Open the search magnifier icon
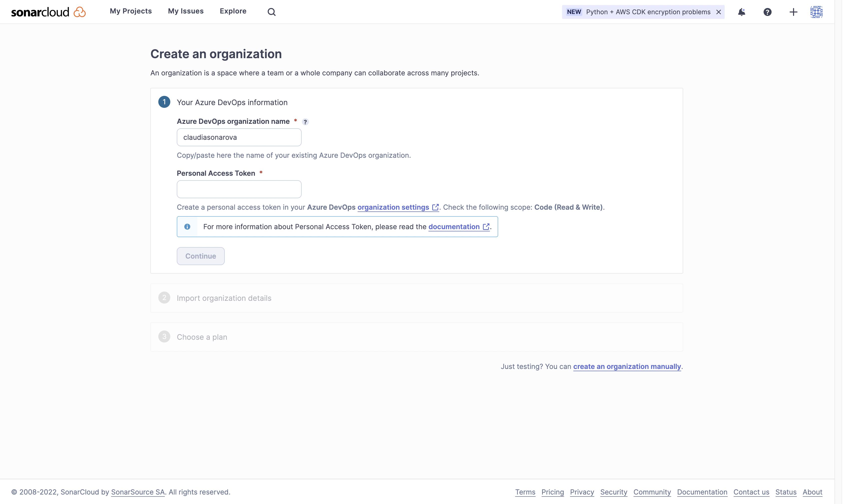This screenshot has width=843, height=504. pos(271,12)
